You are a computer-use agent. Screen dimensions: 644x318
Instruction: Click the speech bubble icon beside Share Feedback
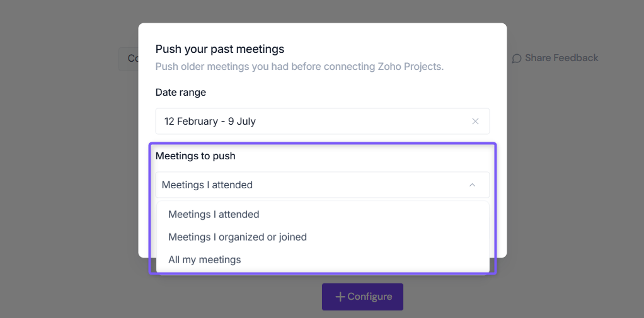[x=517, y=59]
